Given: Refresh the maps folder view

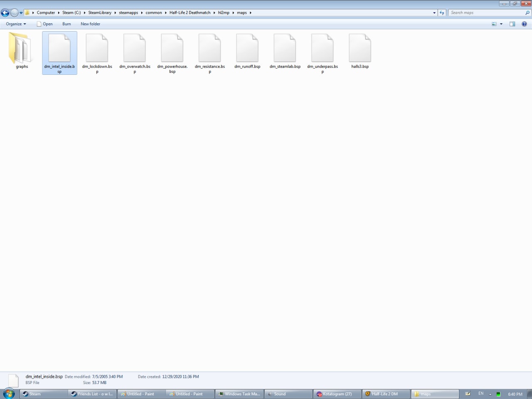Looking at the screenshot, I should coord(442,13).
